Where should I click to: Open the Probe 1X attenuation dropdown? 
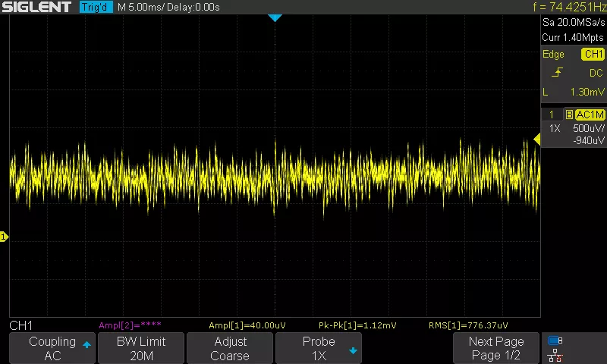point(319,348)
